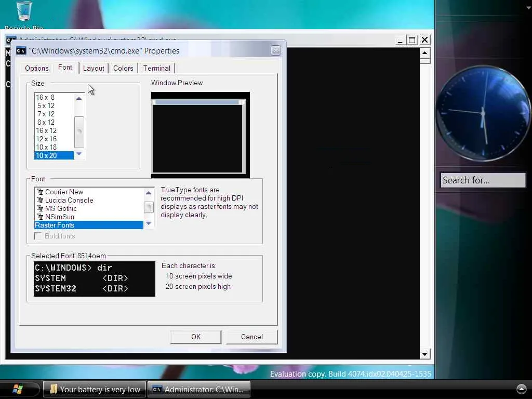Choose NSimSun font
The width and height of the screenshot is (532, 399).
click(89, 217)
